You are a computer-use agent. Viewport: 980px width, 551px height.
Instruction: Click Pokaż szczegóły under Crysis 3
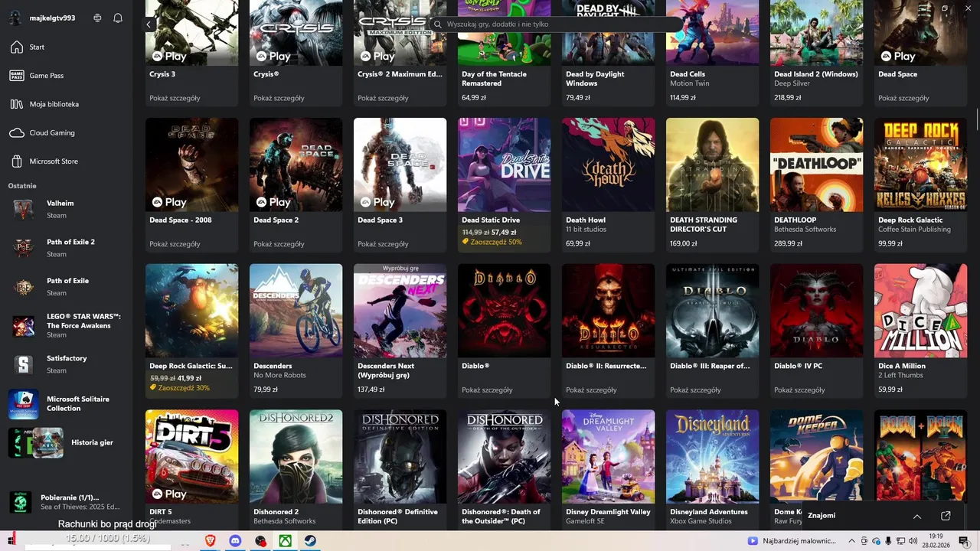click(x=175, y=98)
